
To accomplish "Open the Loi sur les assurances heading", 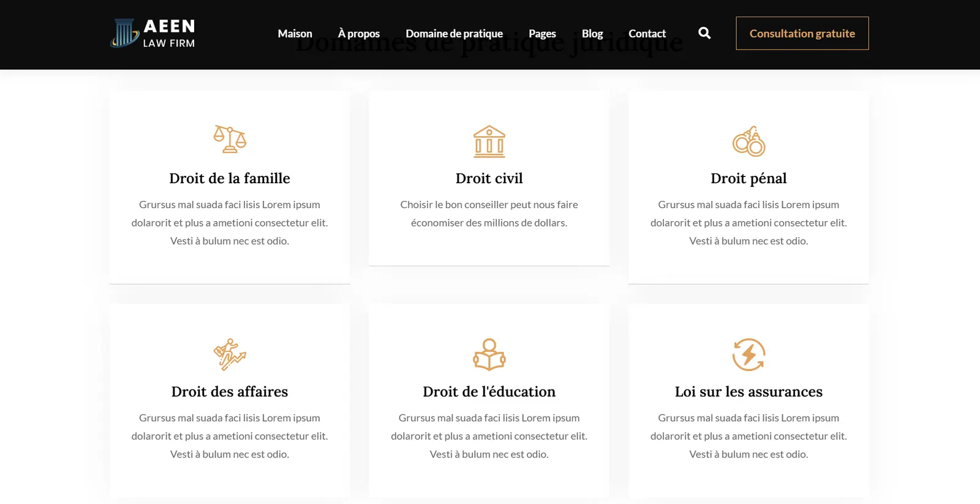I will pyautogui.click(x=748, y=391).
